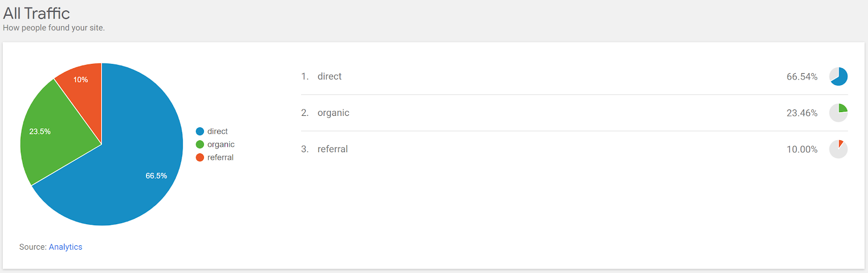Click the 10.00% value for referral

click(802, 149)
